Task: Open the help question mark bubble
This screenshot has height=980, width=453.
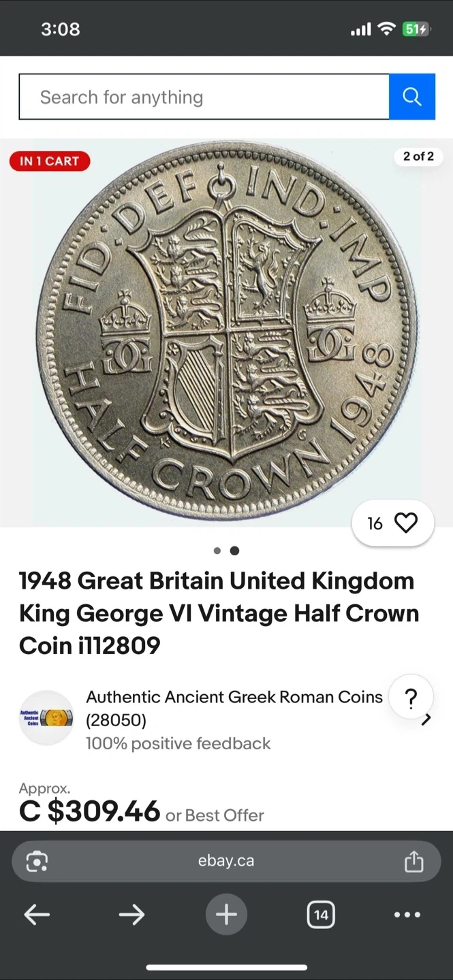Action: 411,698
